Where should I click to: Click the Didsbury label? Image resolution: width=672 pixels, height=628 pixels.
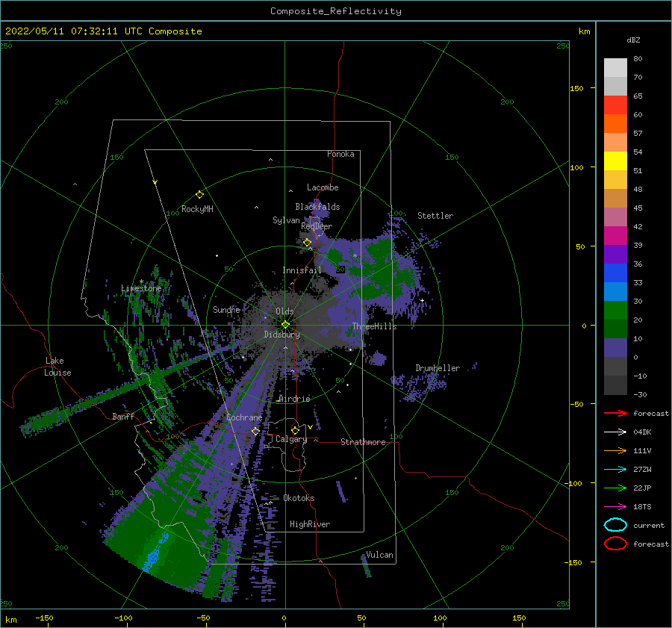click(281, 335)
